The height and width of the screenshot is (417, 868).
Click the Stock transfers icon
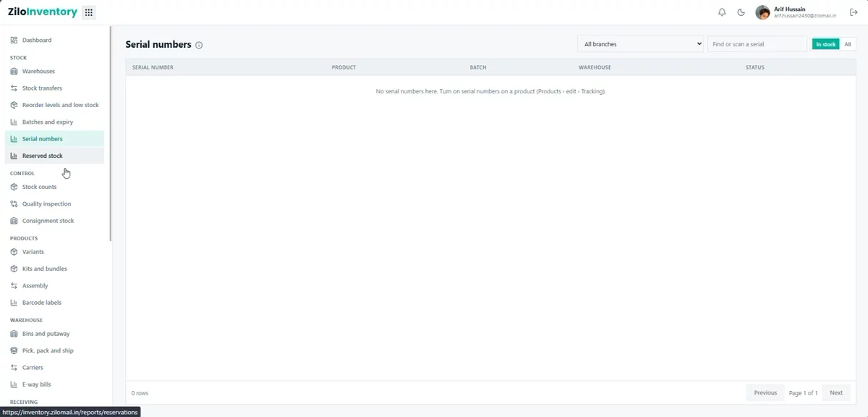14,88
